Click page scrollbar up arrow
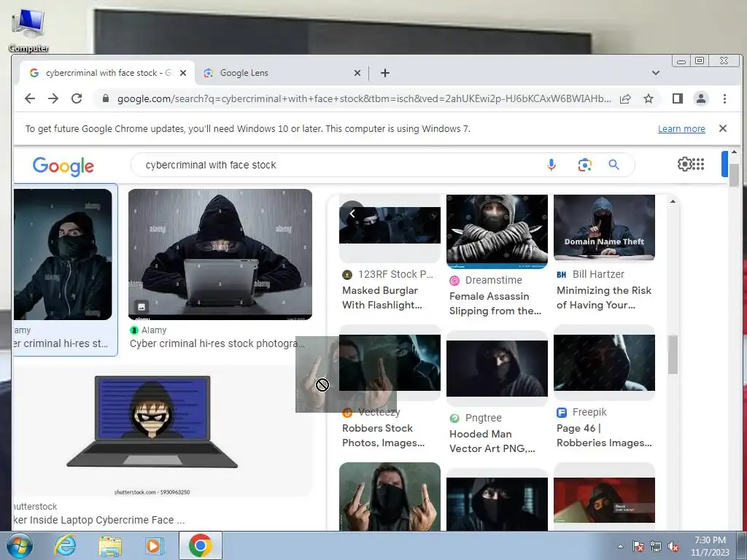The image size is (747, 560). 734,152
